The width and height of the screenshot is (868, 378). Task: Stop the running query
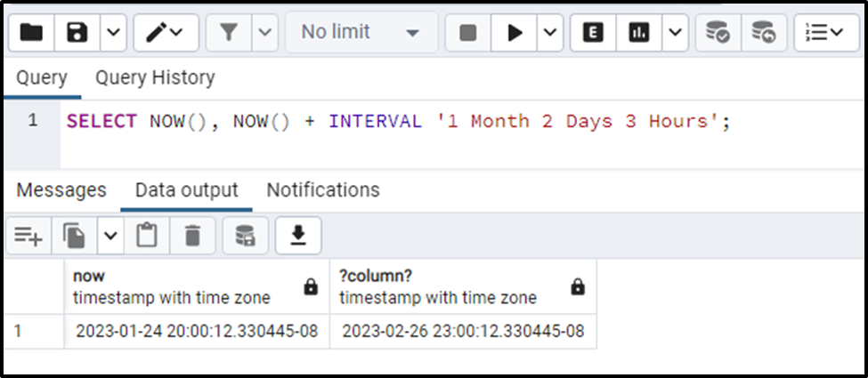coord(467,33)
